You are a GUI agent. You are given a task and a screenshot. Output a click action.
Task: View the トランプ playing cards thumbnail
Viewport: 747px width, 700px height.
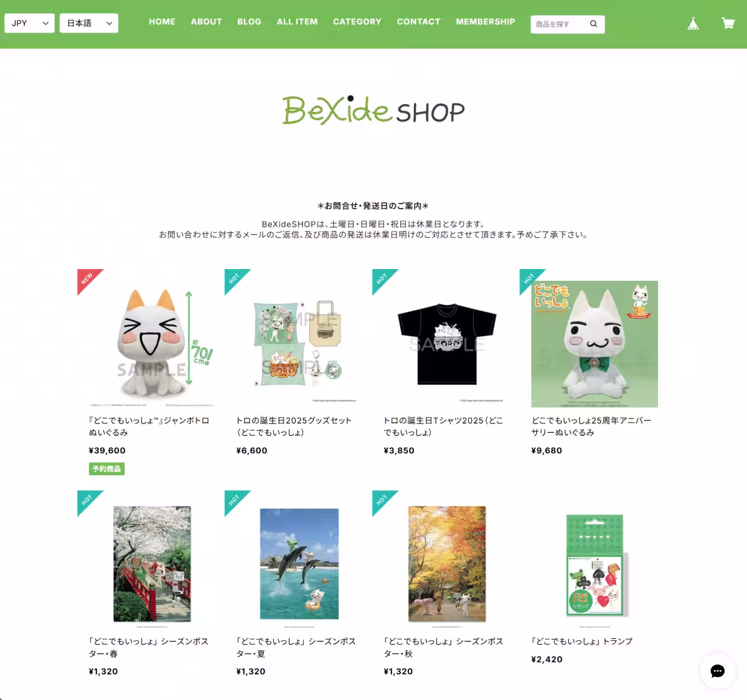click(594, 565)
